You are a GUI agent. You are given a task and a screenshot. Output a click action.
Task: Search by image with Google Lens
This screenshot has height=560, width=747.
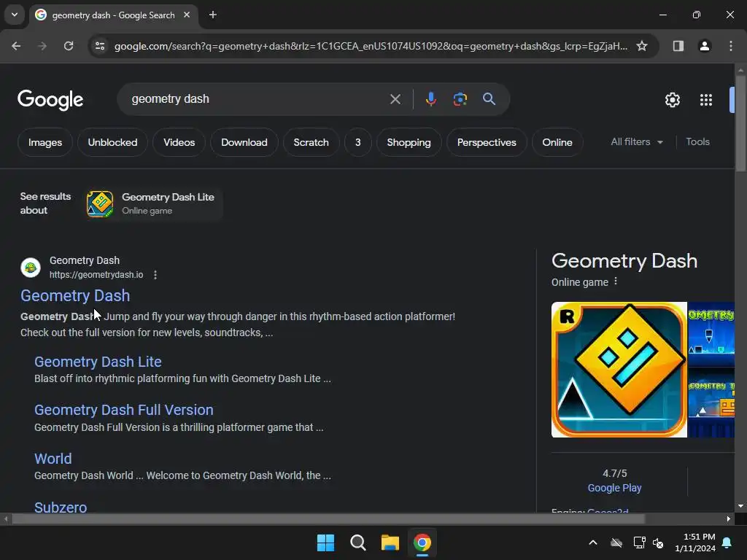coord(460,99)
